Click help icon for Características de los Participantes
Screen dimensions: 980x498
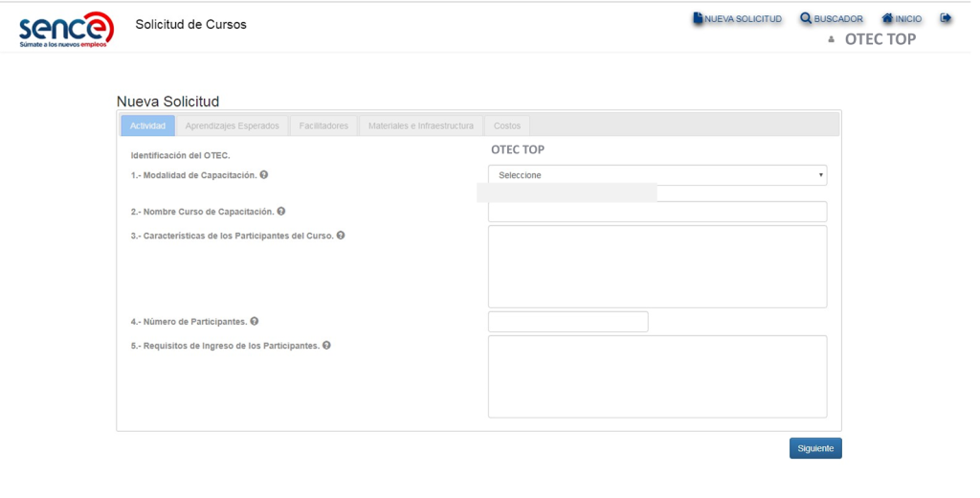[341, 236]
